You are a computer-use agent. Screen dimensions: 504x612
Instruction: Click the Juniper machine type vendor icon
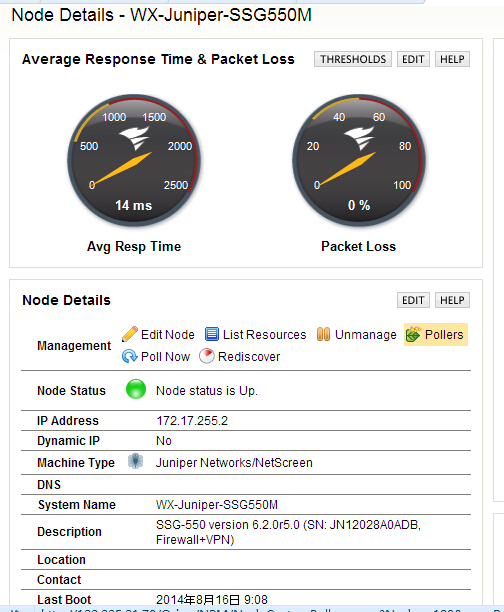[135, 461]
